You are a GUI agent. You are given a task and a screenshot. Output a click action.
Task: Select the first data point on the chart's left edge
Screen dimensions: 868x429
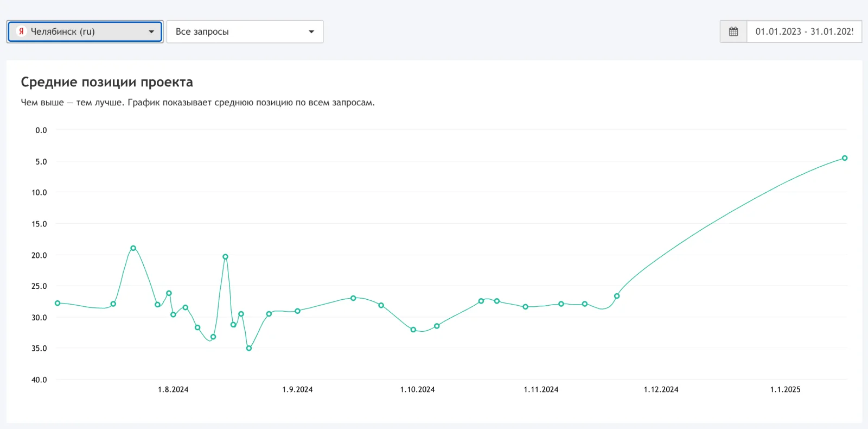pyautogui.click(x=58, y=303)
